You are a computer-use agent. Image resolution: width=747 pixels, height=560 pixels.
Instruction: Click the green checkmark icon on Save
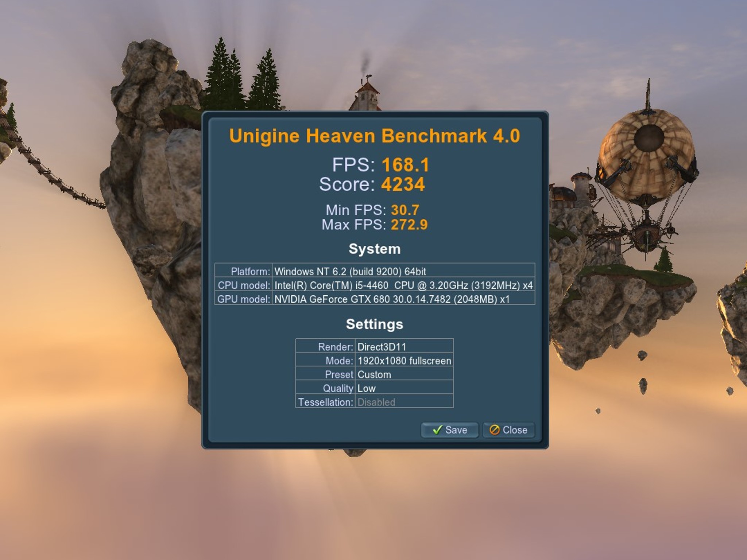(437, 430)
